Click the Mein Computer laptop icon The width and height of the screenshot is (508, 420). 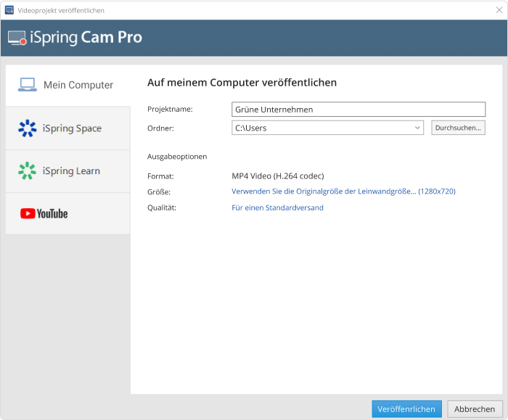tap(28, 85)
